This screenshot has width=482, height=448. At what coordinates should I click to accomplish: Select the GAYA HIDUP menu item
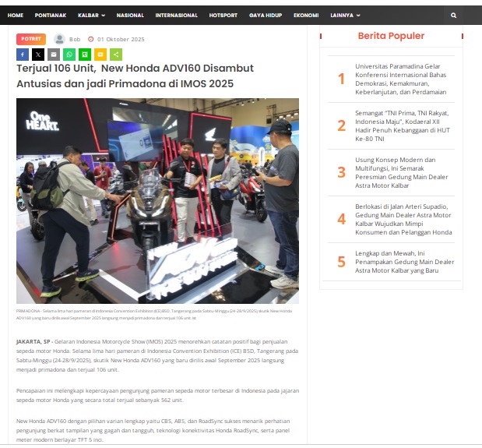[x=266, y=15]
